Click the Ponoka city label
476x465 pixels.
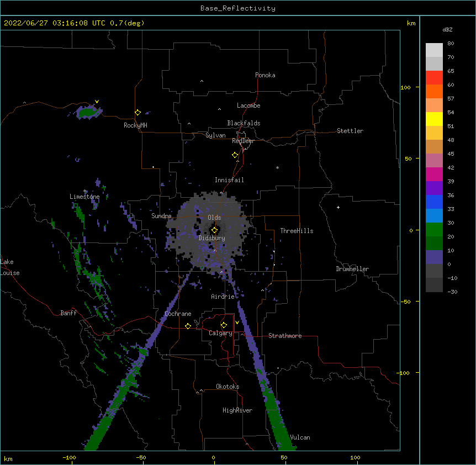point(265,75)
